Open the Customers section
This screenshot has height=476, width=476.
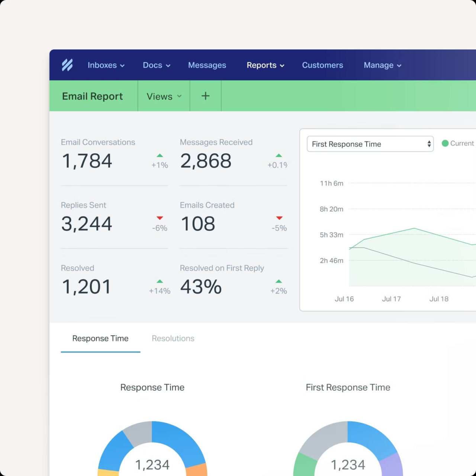coord(322,65)
